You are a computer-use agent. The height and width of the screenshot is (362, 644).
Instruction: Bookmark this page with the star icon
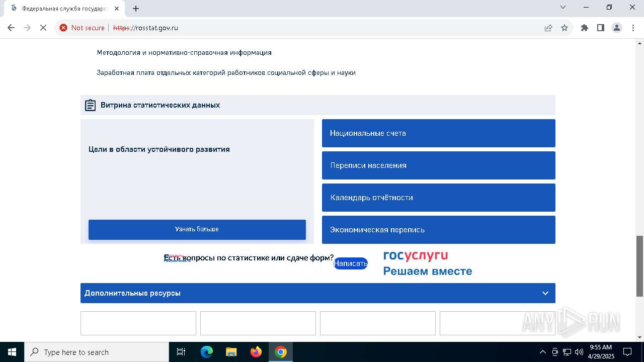(x=565, y=28)
